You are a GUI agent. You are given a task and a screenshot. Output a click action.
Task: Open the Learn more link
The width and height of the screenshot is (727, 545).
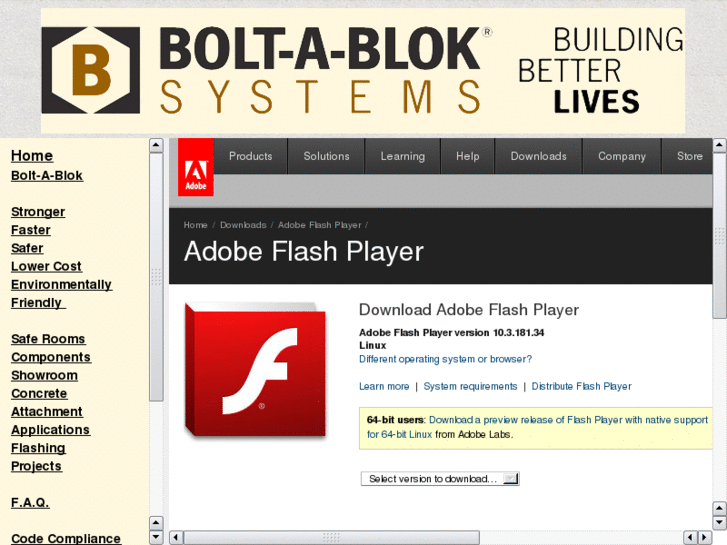point(384,386)
